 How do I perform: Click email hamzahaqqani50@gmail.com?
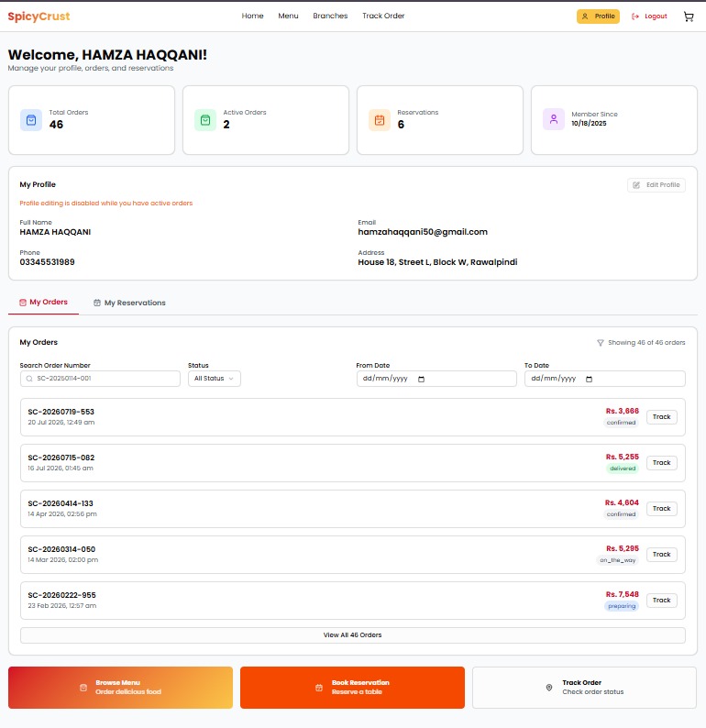(x=423, y=232)
